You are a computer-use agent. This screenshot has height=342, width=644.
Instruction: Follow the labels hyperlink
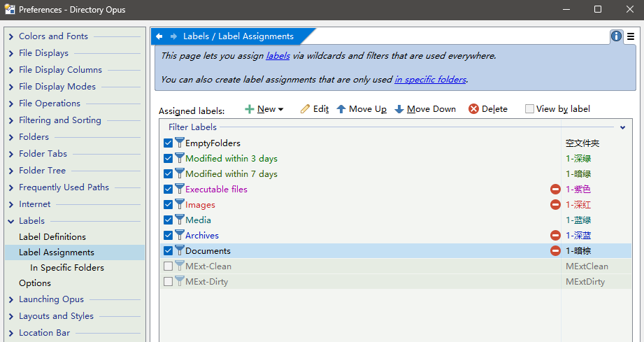point(278,56)
